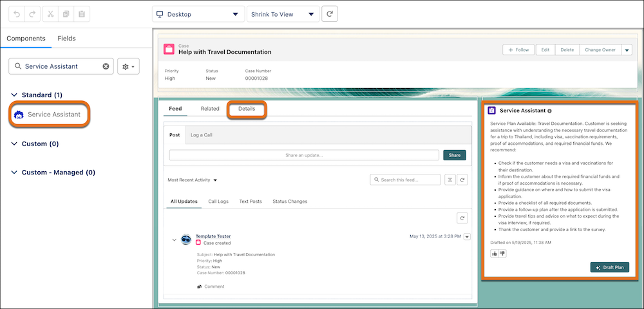Refresh the page preview canvas
644x309 pixels.
pyautogui.click(x=330, y=14)
